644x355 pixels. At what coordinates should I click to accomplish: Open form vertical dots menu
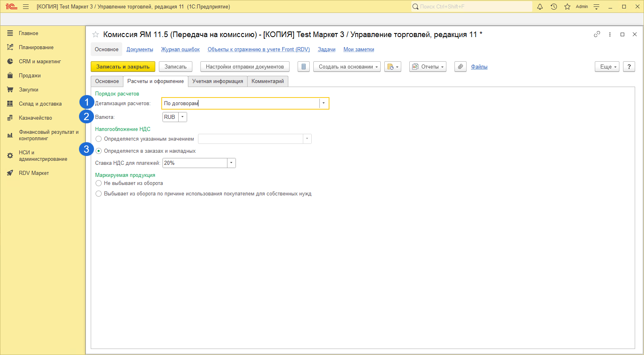point(610,34)
